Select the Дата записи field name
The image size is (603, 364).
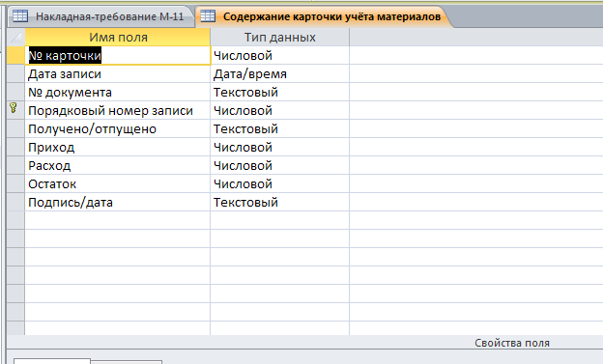(x=118, y=73)
